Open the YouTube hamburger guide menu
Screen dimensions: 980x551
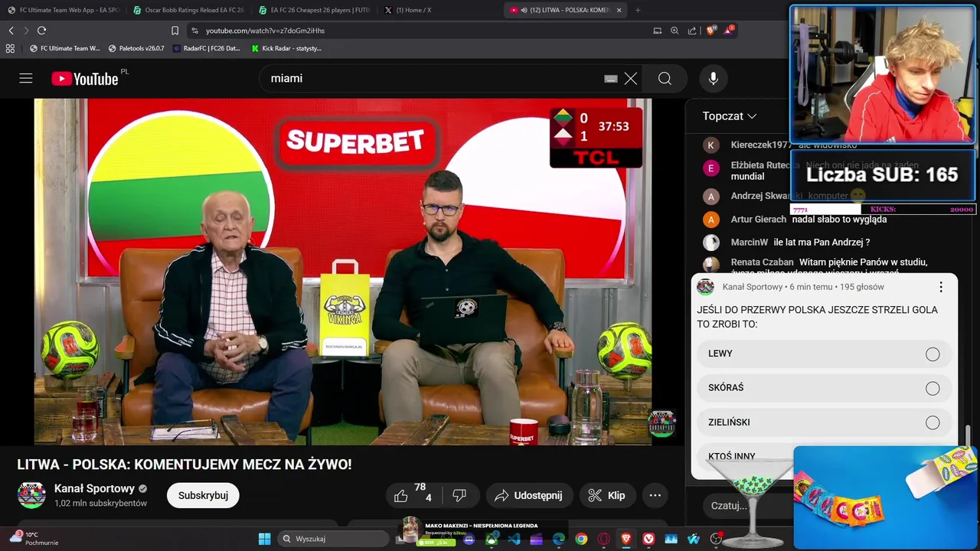point(26,78)
